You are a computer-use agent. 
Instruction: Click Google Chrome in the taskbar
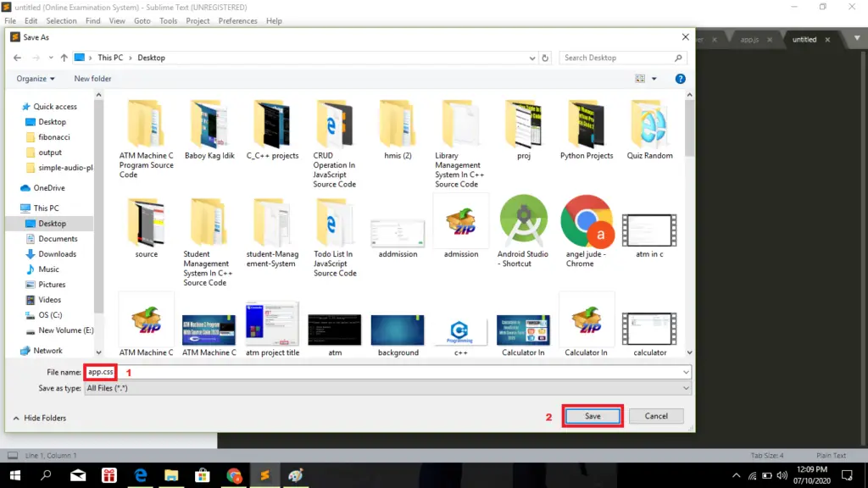click(x=234, y=475)
